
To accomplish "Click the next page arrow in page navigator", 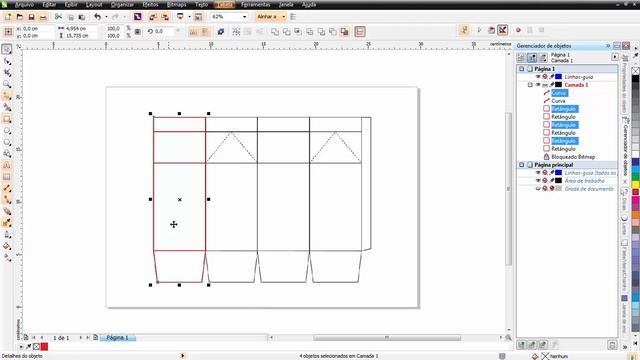I will [80, 338].
